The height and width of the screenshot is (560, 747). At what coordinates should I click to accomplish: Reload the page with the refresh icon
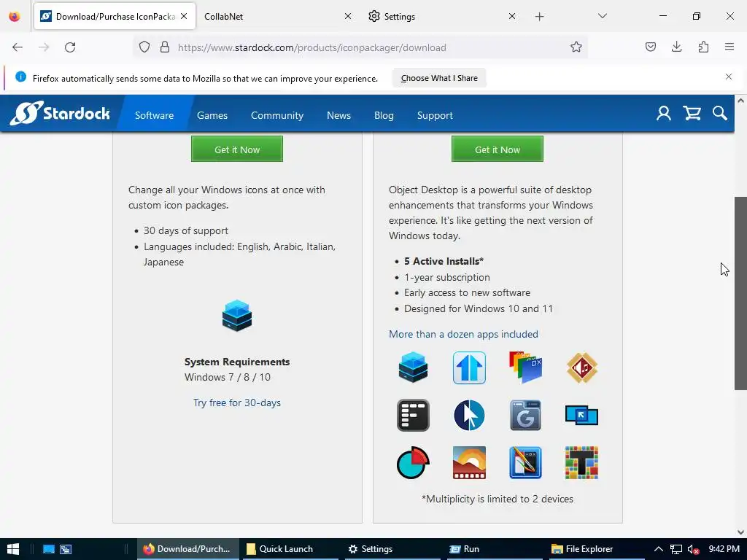click(x=70, y=47)
